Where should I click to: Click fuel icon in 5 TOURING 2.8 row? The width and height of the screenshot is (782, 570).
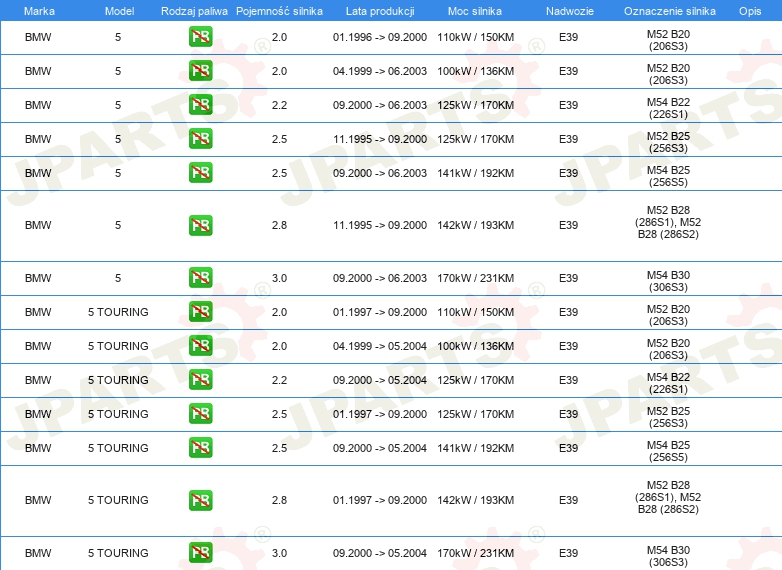200,500
